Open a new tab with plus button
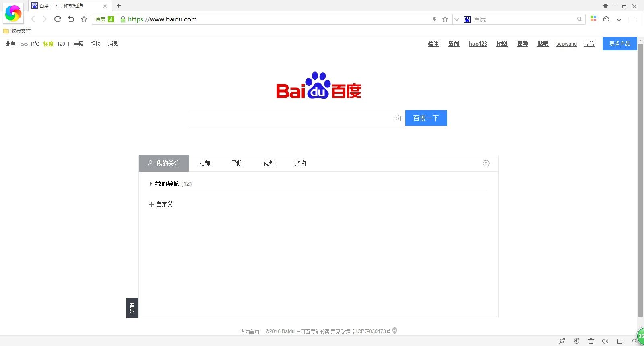The width and height of the screenshot is (644, 346). pyautogui.click(x=118, y=6)
